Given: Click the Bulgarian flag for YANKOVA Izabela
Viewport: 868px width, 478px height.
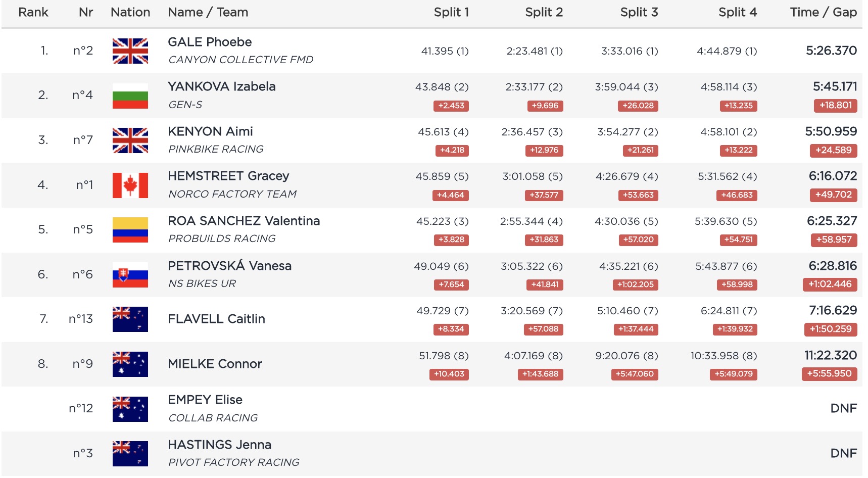Looking at the screenshot, I should coord(130,96).
